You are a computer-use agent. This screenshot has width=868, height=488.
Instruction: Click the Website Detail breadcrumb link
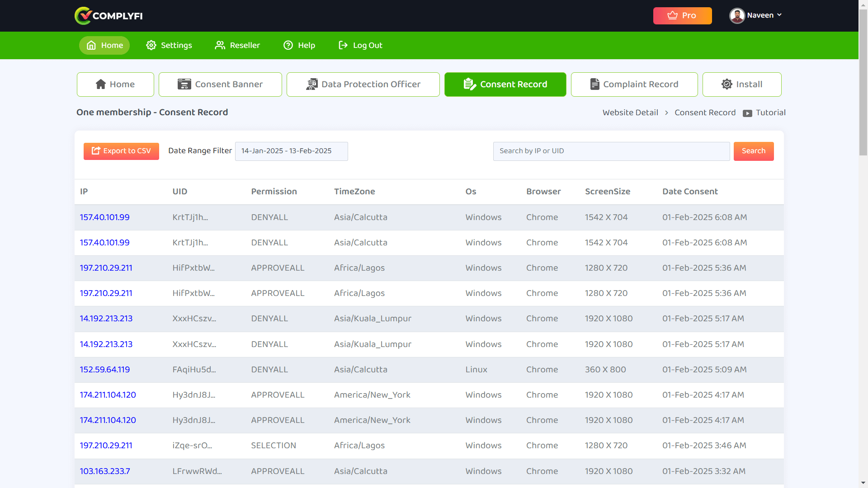tap(630, 113)
